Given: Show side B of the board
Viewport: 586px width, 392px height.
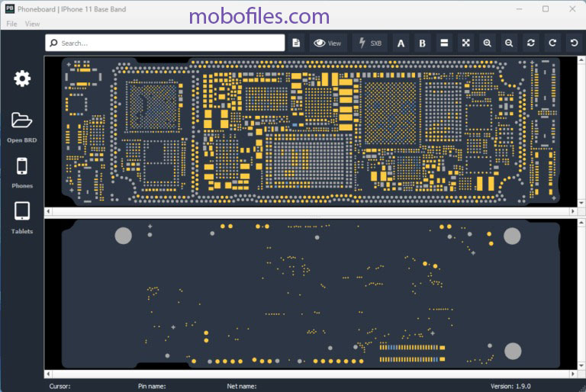Looking at the screenshot, I should pos(422,43).
